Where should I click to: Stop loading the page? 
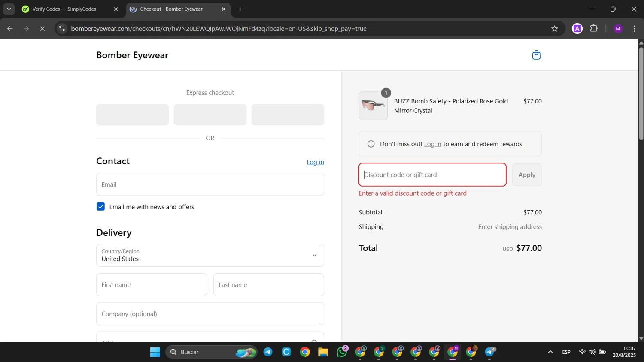pyautogui.click(x=42, y=29)
